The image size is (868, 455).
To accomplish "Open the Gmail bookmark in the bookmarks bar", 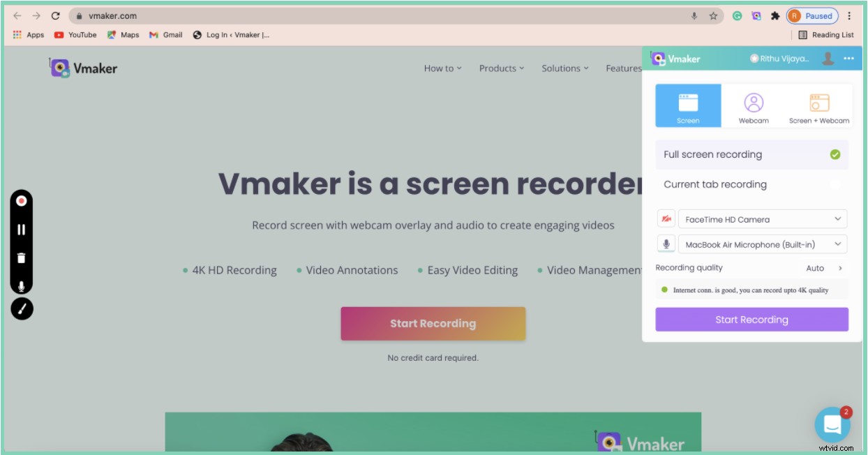I will (x=167, y=34).
